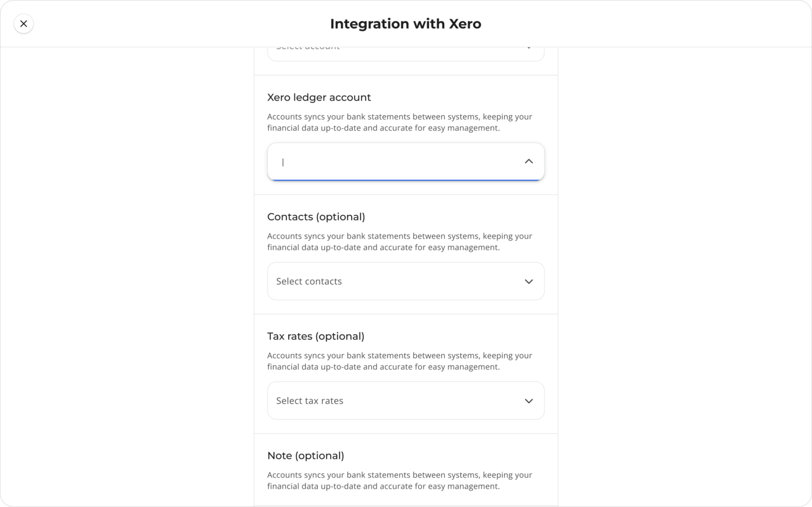Click the 'Xero ledger account' heading

319,97
